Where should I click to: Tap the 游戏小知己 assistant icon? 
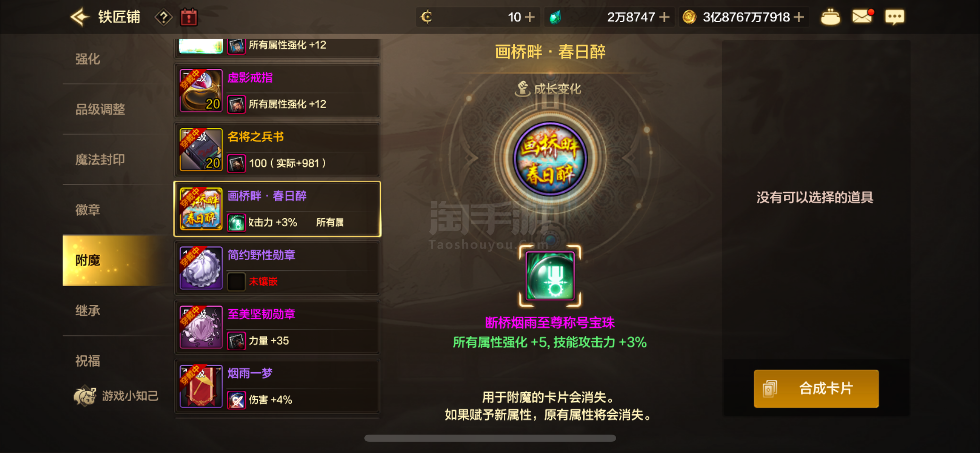[85, 395]
